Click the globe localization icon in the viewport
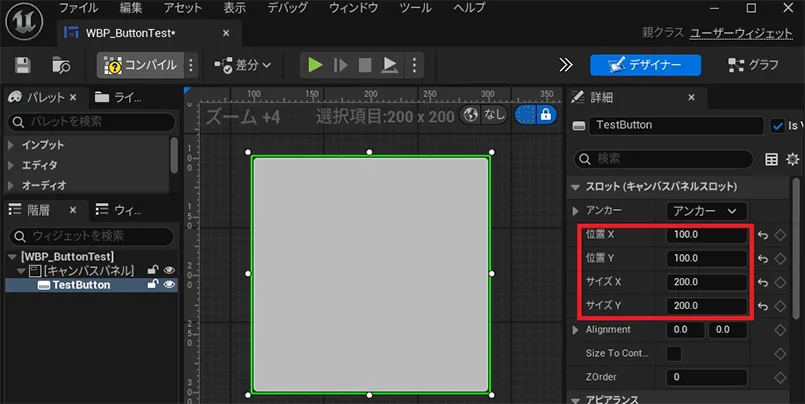Viewport: 805px width, 404px height. 470,115
